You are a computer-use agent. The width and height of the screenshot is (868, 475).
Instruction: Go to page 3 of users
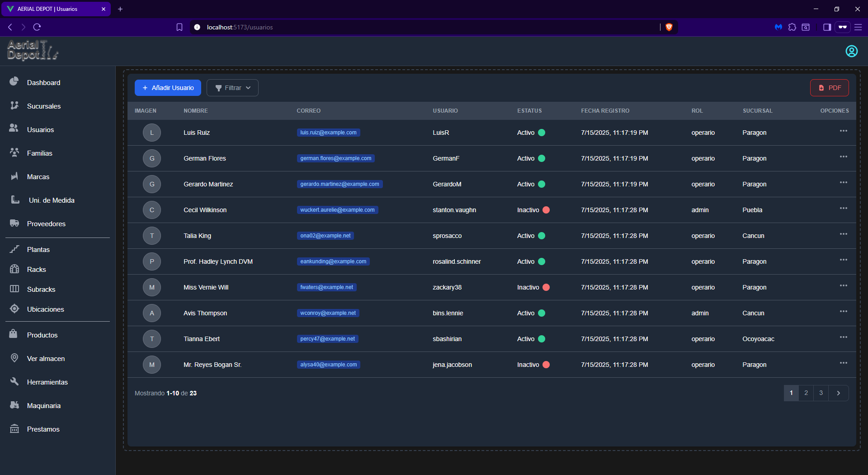(821, 393)
